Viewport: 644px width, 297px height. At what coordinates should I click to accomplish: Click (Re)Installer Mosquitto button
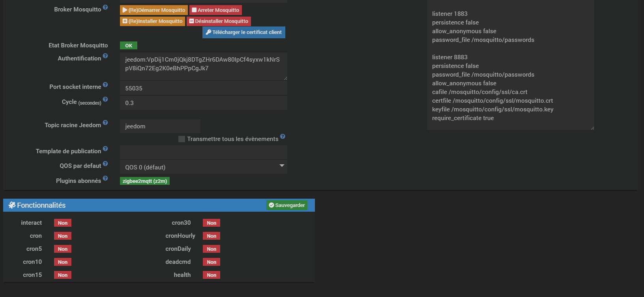pos(152,21)
